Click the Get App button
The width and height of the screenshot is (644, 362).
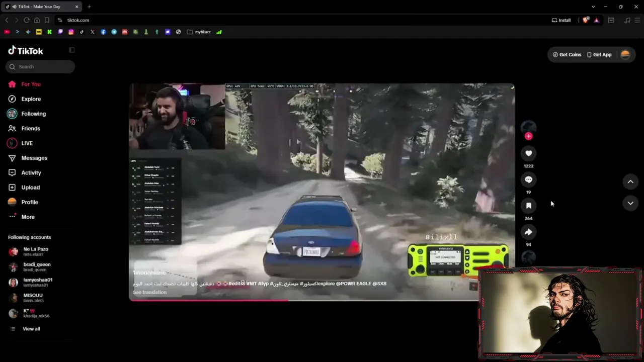click(x=599, y=55)
